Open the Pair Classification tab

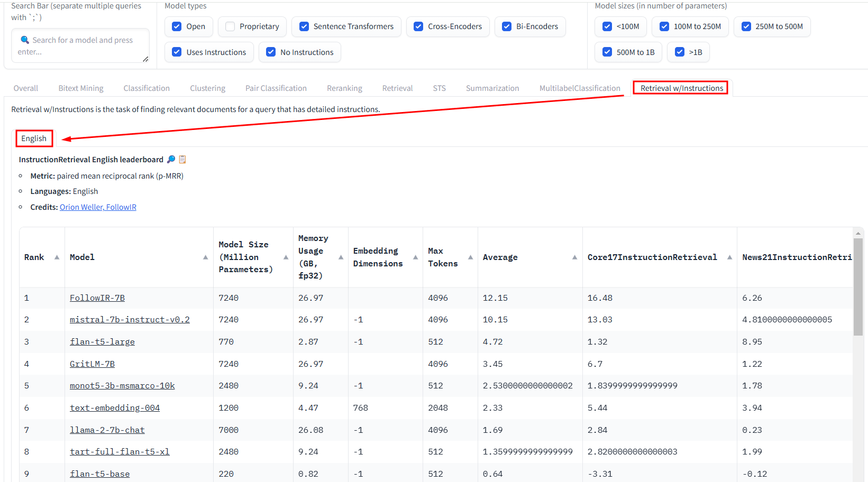coord(276,88)
